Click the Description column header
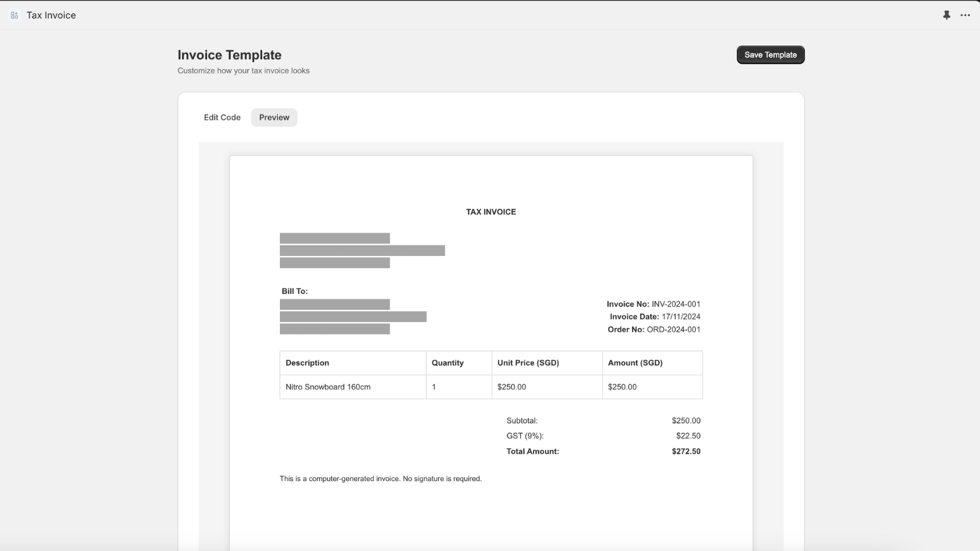 point(307,362)
